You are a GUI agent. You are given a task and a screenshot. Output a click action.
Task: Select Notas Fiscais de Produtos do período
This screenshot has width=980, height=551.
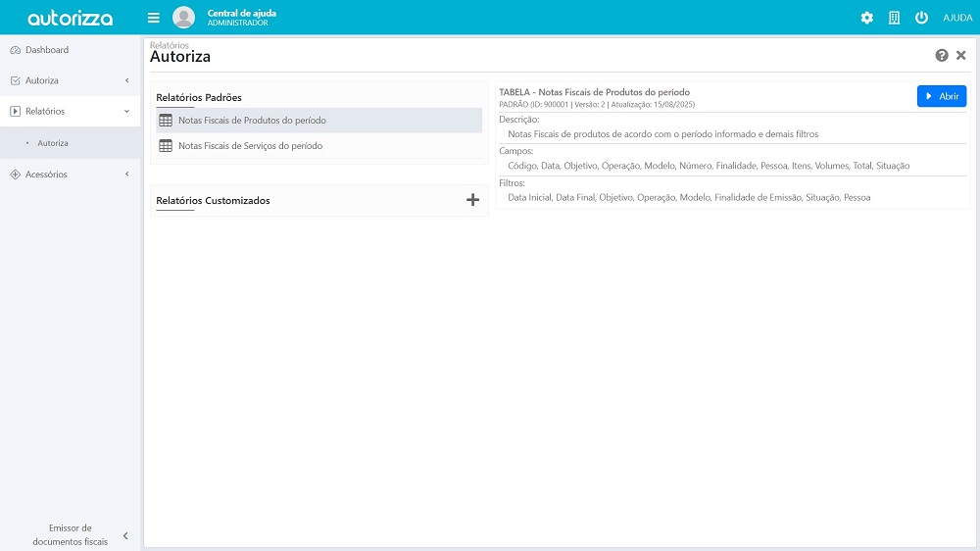click(x=252, y=121)
